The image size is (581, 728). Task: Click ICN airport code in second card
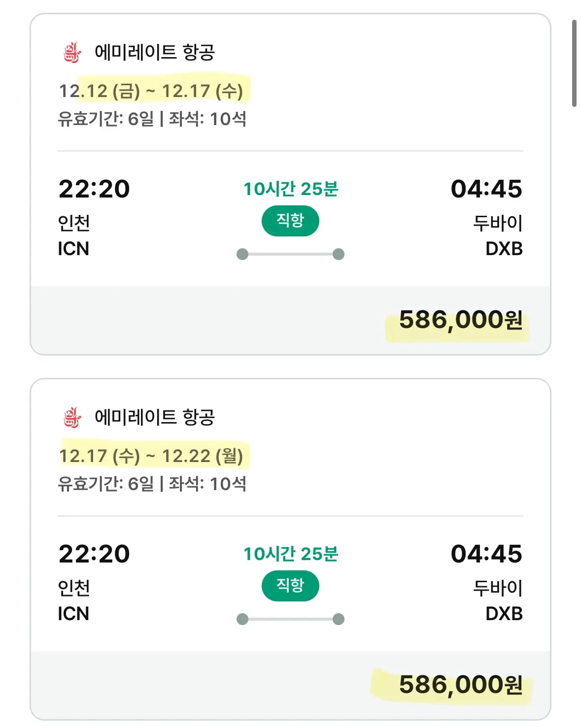point(73,614)
